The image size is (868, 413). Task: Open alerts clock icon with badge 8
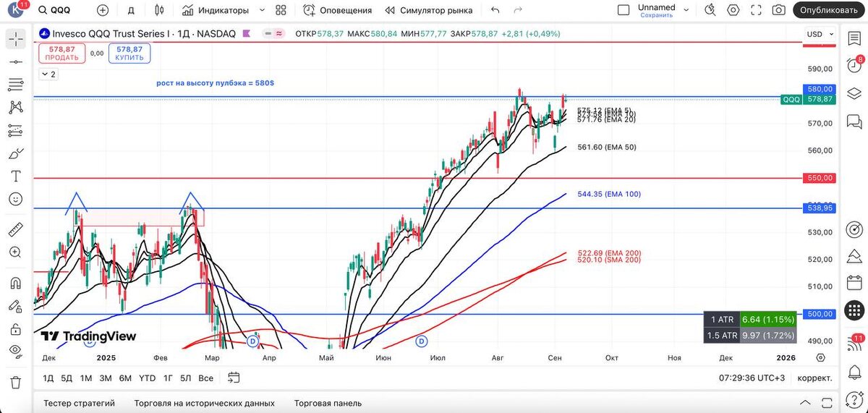(x=854, y=65)
